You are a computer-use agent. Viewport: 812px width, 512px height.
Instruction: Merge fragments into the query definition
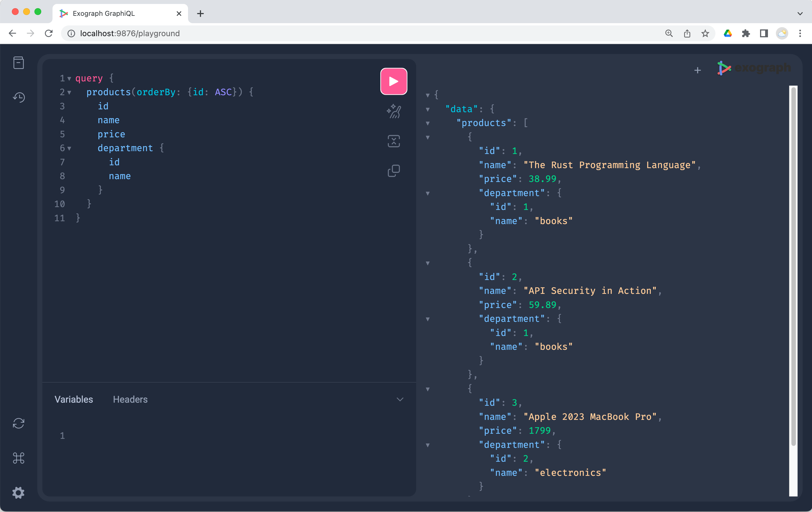click(x=393, y=141)
